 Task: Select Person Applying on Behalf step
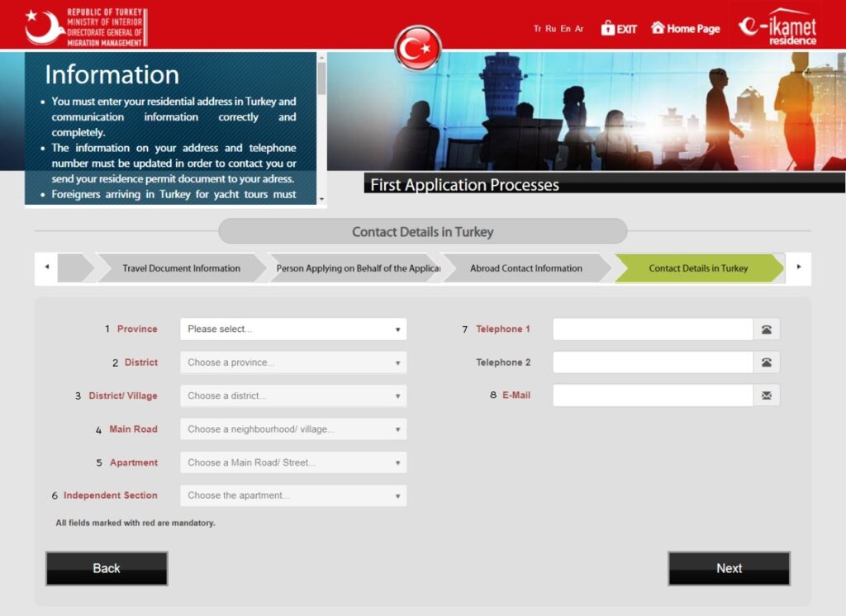coord(358,268)
